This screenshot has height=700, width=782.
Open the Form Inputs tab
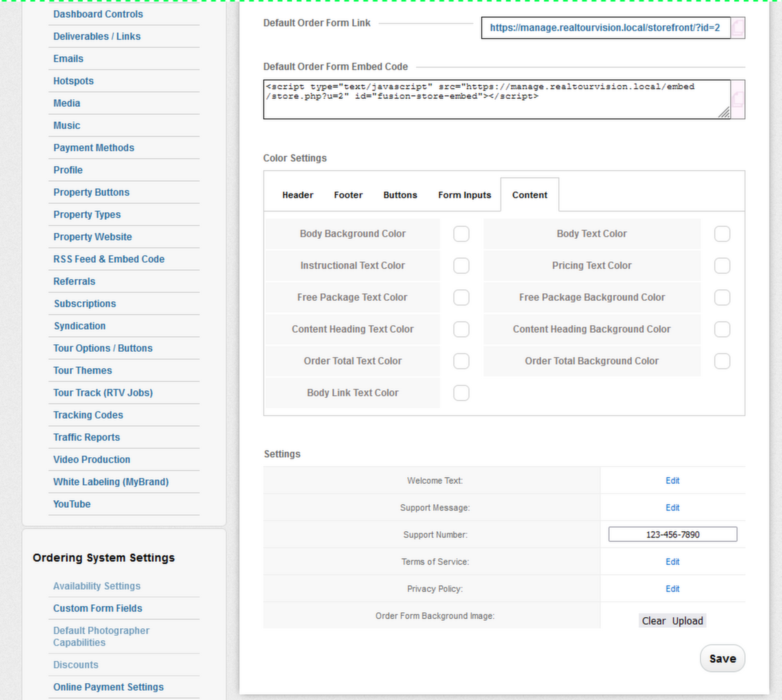point(464,195)
